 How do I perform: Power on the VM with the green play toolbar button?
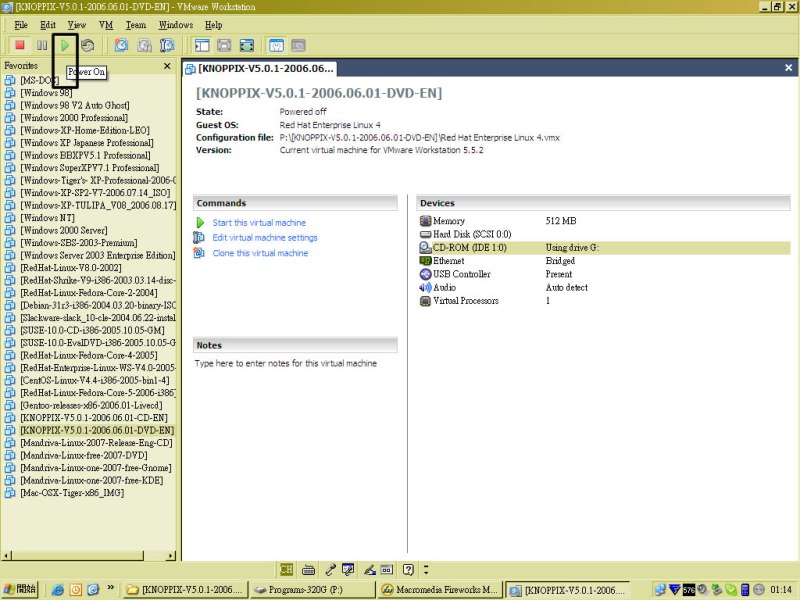[x=65, y=45]
